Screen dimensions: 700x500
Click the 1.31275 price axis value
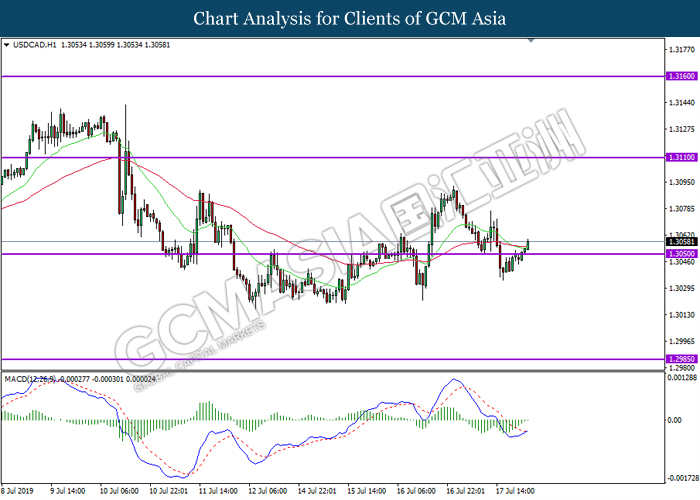pyautogui.click(x=682, y=129)
